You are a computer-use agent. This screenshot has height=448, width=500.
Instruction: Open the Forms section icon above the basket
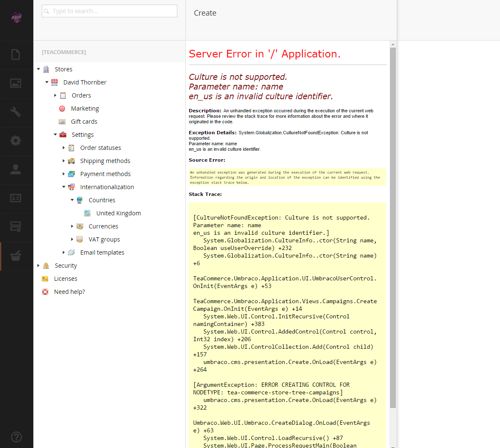(16, 227)
